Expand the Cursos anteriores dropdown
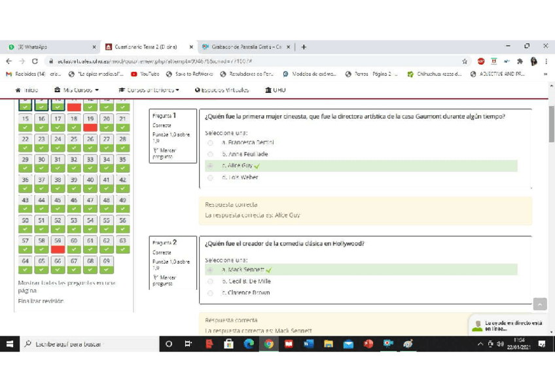 click(x=149, y=90)
